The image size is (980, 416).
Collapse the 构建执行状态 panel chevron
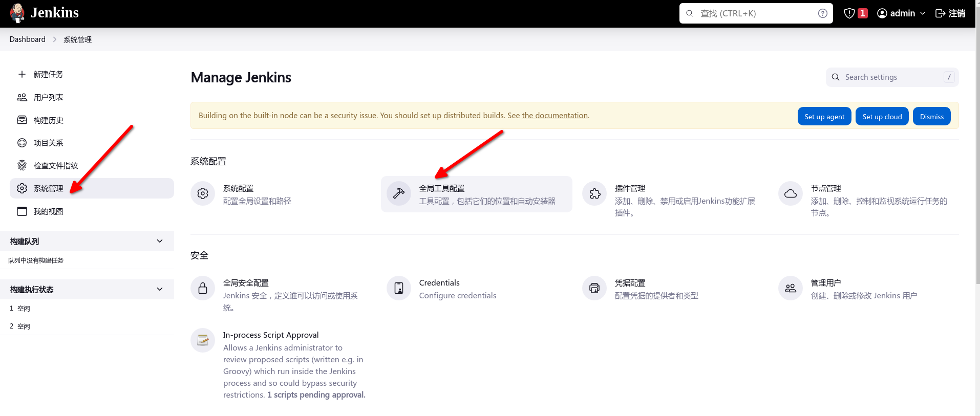[x=160, y=289]
